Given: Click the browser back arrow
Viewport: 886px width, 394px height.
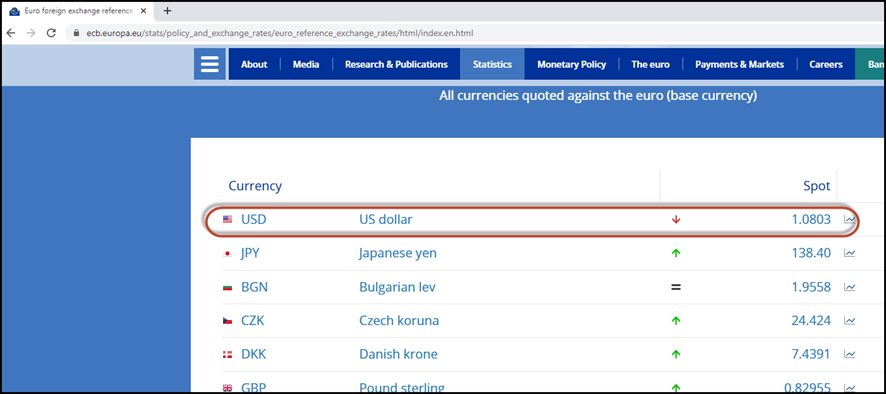Looking at the screenshot, I should [x=11, y=33].
